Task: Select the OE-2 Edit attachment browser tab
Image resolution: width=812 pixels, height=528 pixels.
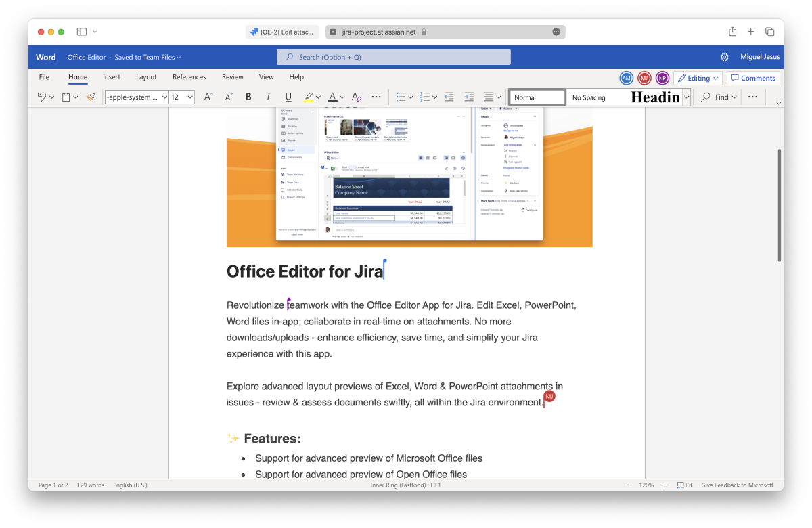Action: point(282,32)
